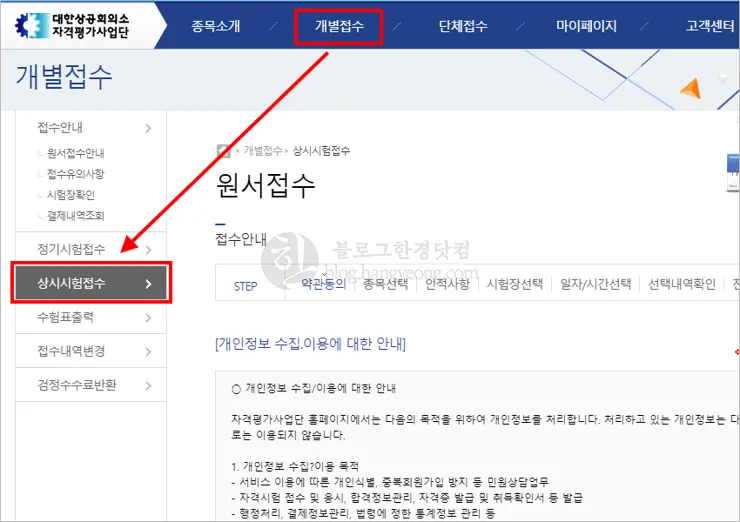Viewport: 740px width, 522px height.
Task: Open 시험장확인 submenu link
Action: tap(71, 195)
